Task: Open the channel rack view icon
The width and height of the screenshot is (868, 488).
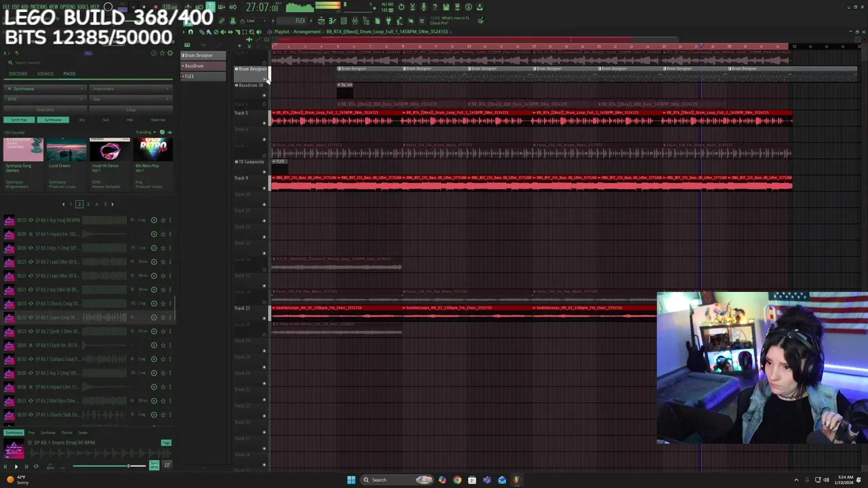Action: tap(344, 20)
